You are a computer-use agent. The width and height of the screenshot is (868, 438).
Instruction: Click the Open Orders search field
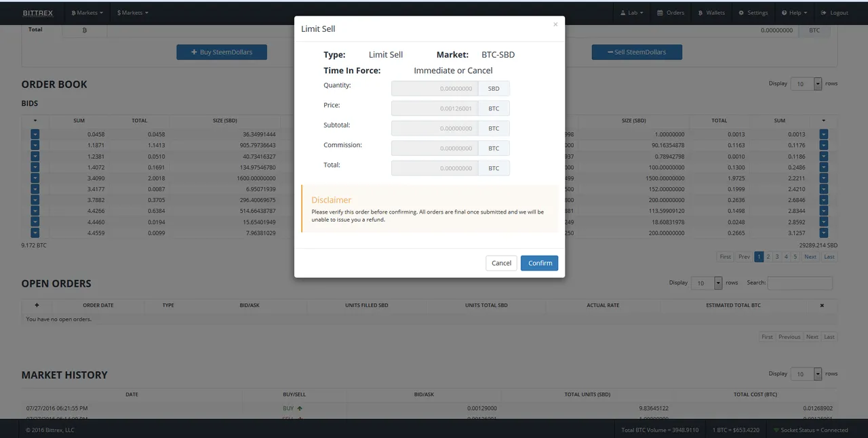tap(800, 283)
